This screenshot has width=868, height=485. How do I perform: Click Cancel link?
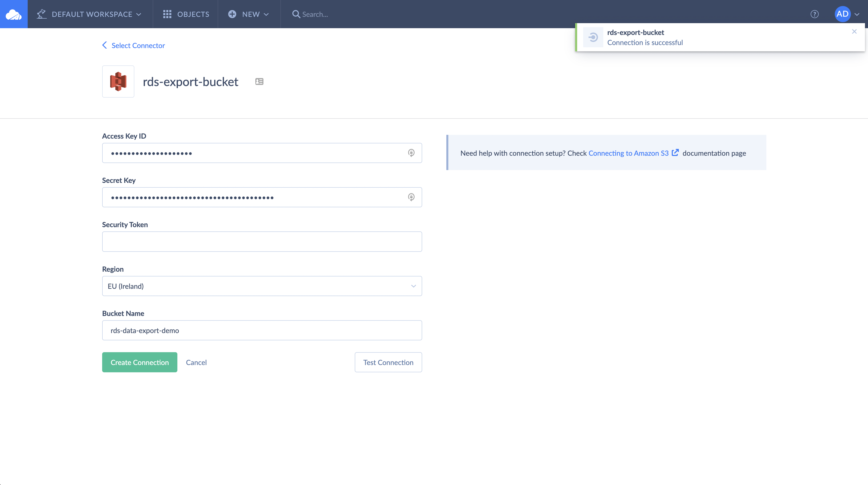pyautogui.click(x=196, y=362)
